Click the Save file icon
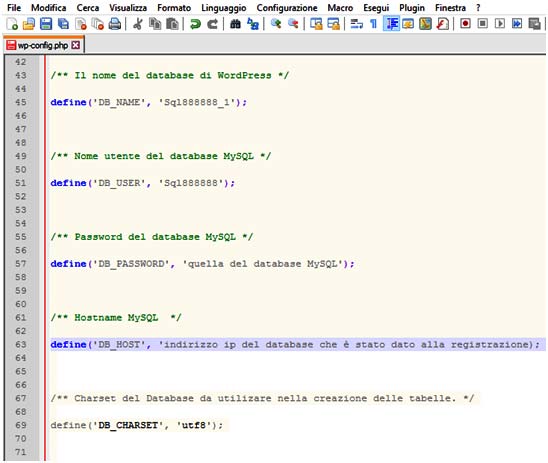Screen dimensions: 548x463 (x=46, y=24)
